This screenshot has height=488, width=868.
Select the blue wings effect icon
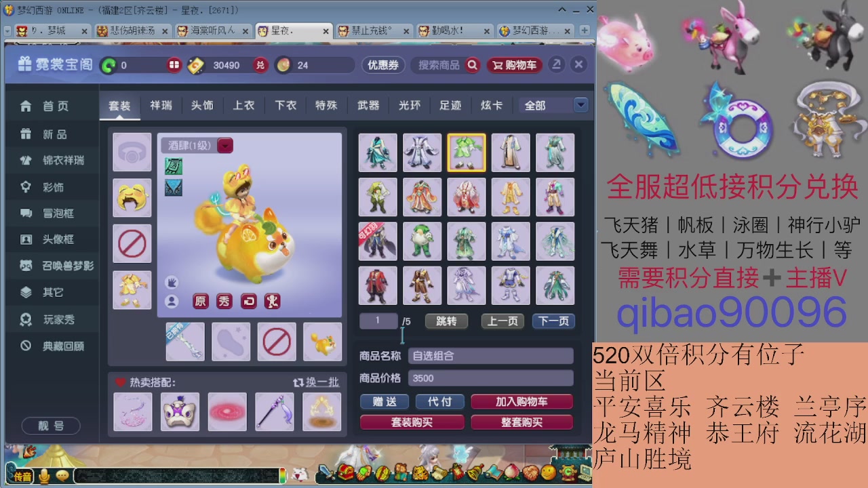click(173, 188)
